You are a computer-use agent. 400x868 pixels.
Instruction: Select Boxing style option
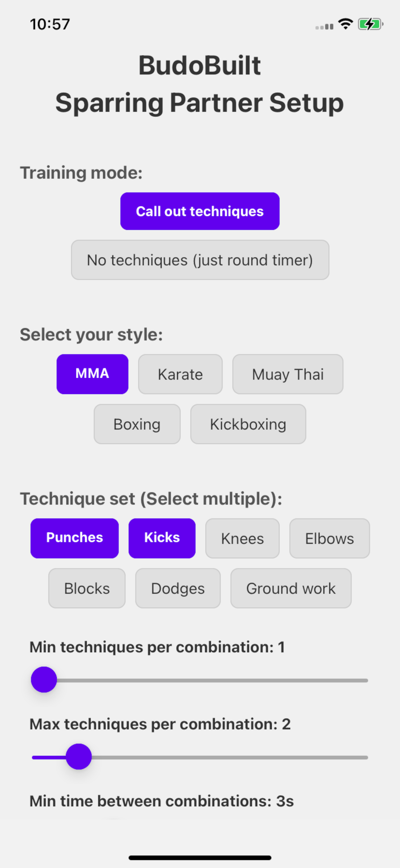[x=137, y=424]
